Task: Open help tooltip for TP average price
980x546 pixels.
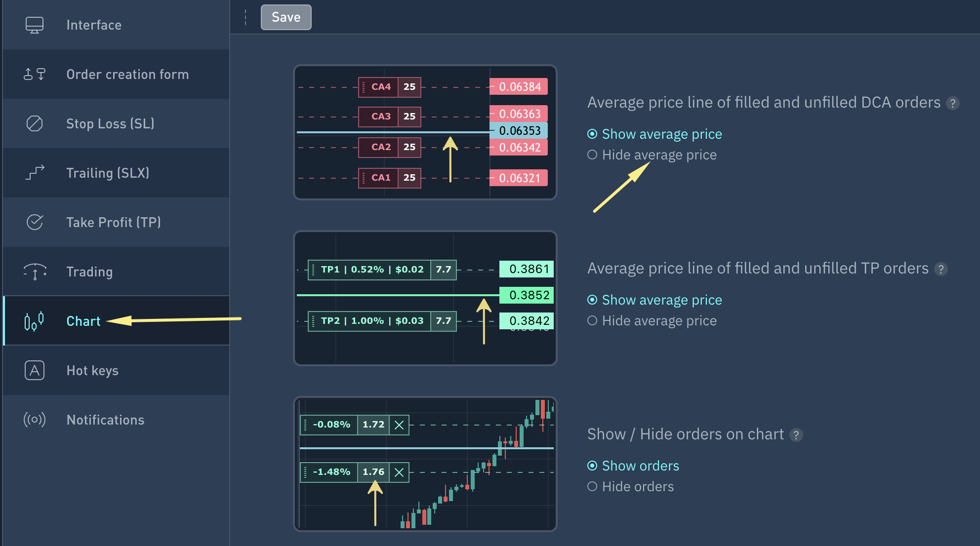Action: (x=941, y=270)
